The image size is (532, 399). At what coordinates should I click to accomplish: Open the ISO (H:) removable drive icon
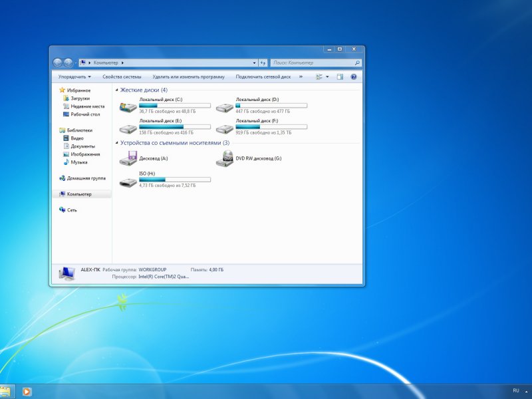tap(128, 182)
